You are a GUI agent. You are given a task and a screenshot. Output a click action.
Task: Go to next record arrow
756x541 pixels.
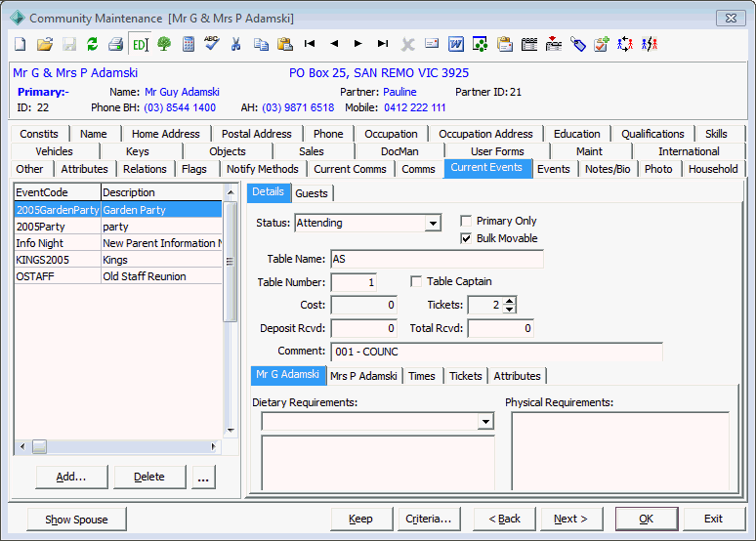pyautogui.click(x=357, y=44)
